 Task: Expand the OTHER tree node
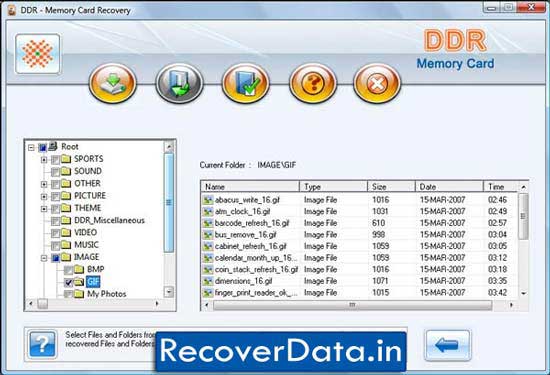[44, 184]
